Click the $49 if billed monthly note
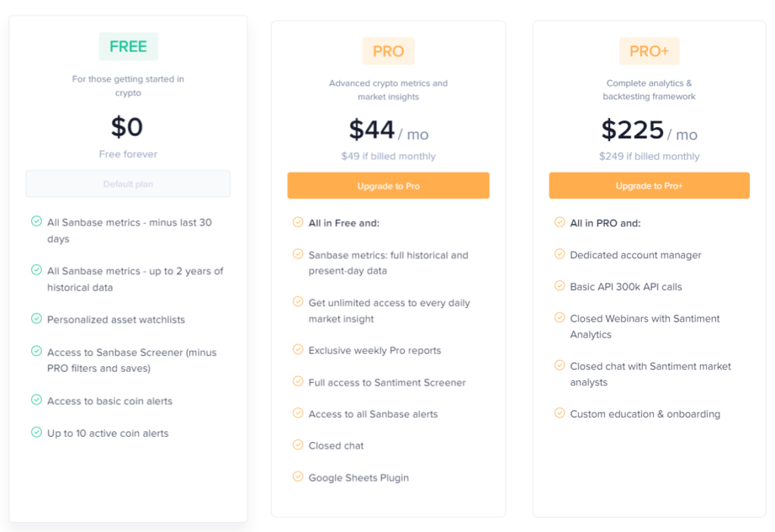This screenshot has width=775, height=532. [x=388, y=156]
